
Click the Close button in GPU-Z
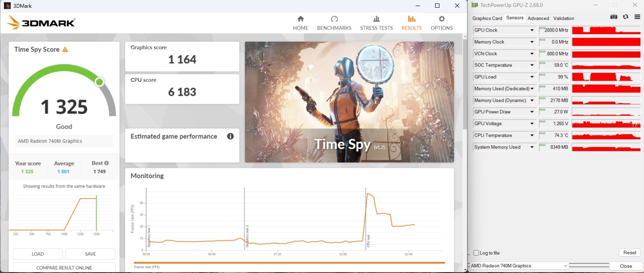[626, 266]
